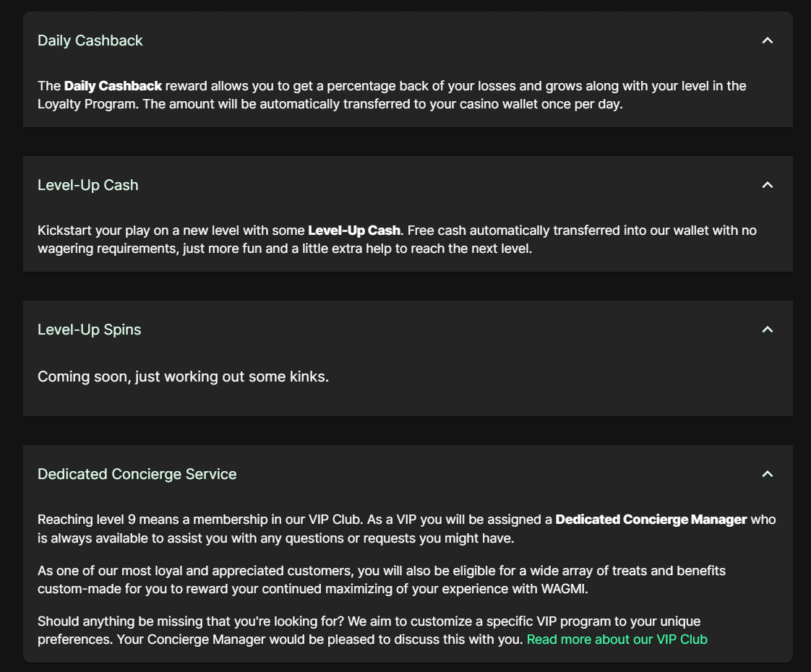Click the Level-Up Cash header title

[x=87, y=185]
